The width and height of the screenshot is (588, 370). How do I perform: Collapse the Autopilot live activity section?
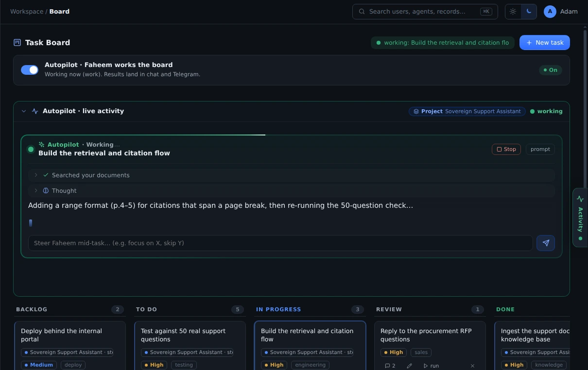point(24,111)
